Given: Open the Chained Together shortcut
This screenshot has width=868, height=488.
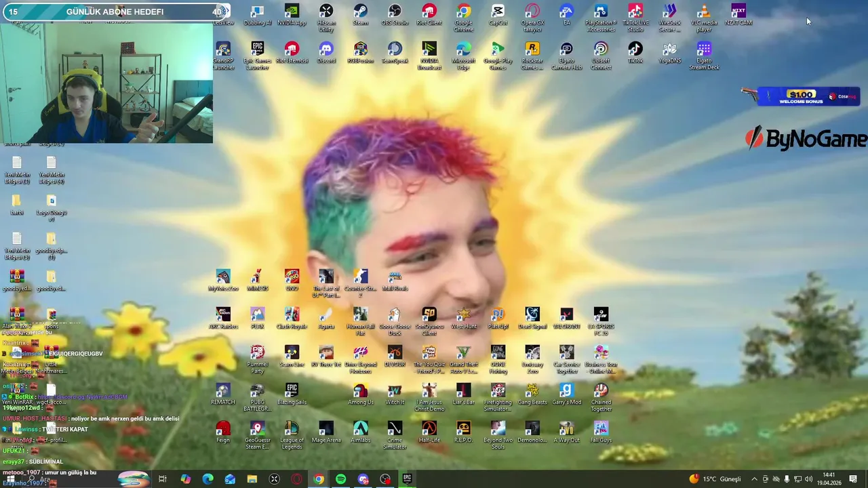Looking at the screenshot, I should pos(601,397).
